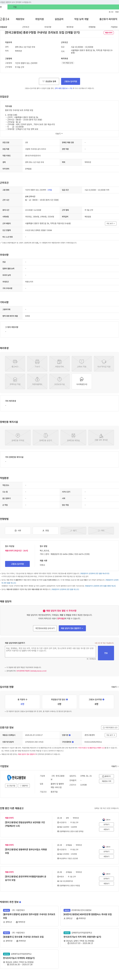Open the 실업급여 menu
This screenshot has height=980, width=119.
[x=59, y=19]
